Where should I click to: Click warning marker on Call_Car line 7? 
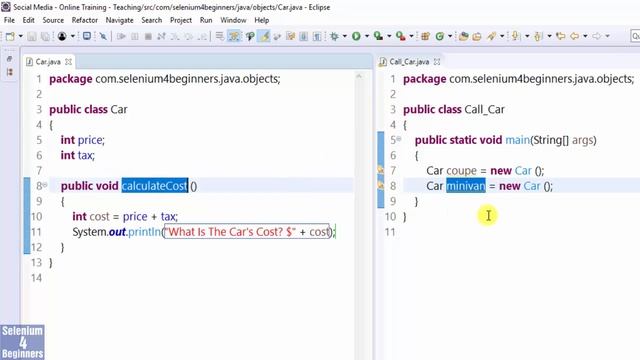[380, 170]
